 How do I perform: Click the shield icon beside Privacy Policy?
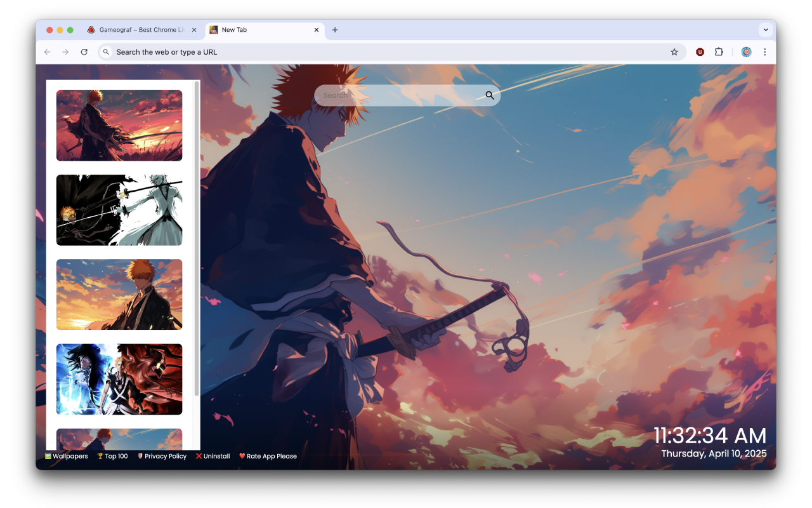point(140,456)
